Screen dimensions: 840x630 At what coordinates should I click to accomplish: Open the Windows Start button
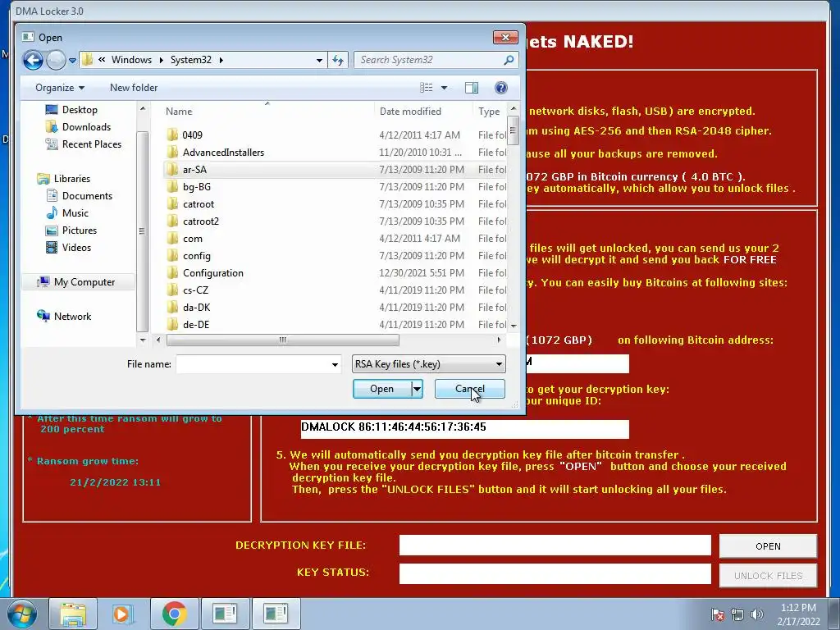coord(22,614)
